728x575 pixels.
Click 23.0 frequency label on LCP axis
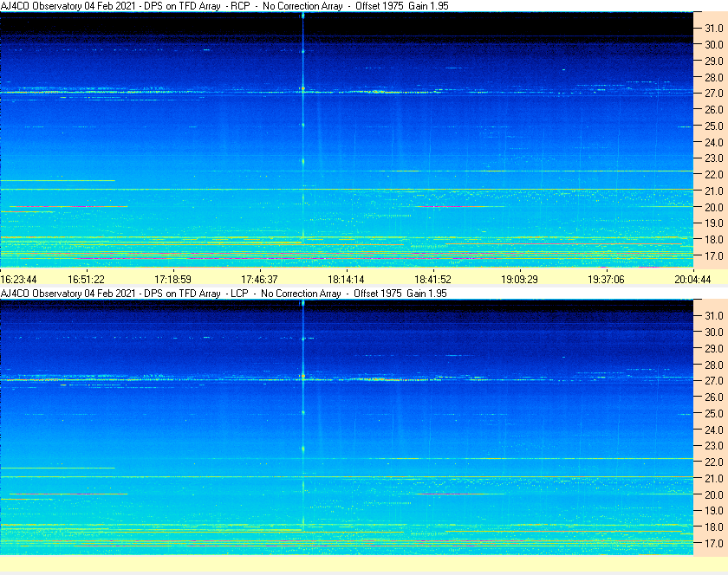click(714, 445)
